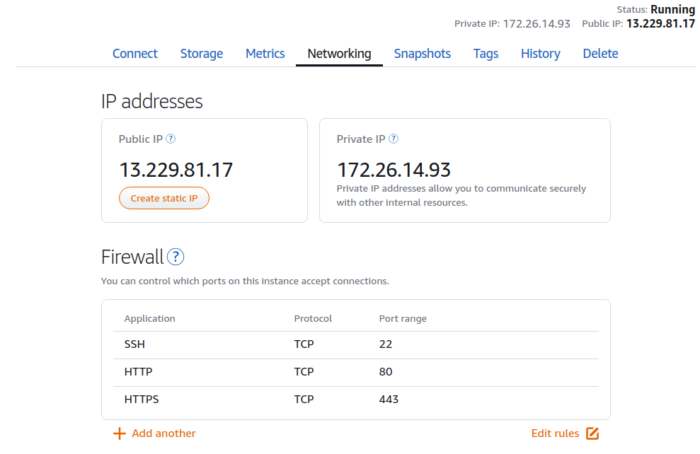700x454 pixels.
Task: Click the Public IP help icon
Action: tap(171, 139)
